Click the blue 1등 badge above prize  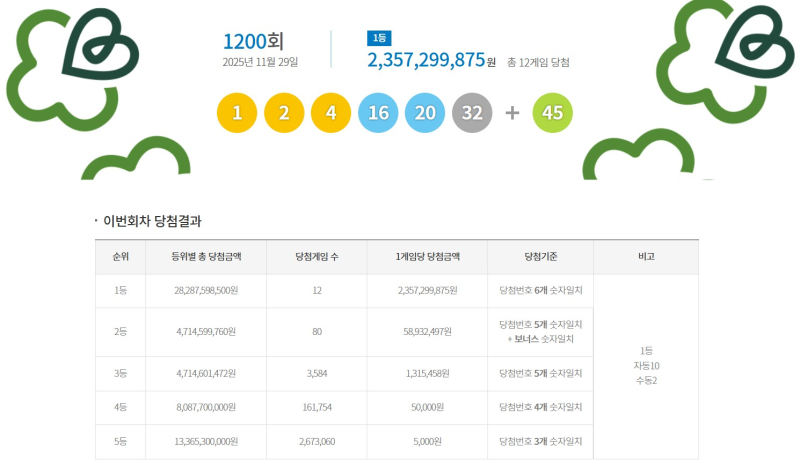[x=379, y=38]
